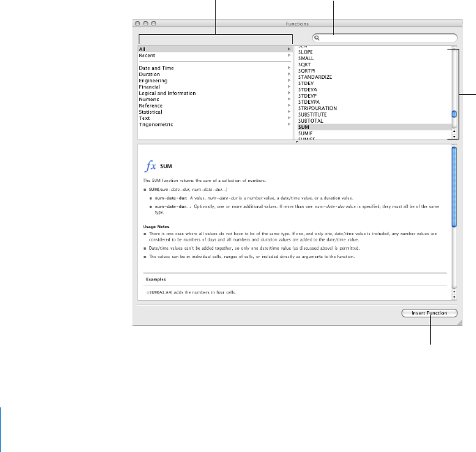Expand arrow on the Financial row

tap(289, 86)
